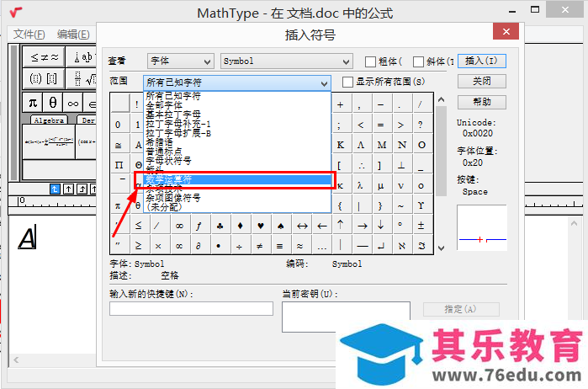588x389 pixels.
Task: Pick the capital Lambda Λ symbol
Action: coord(361,145)
